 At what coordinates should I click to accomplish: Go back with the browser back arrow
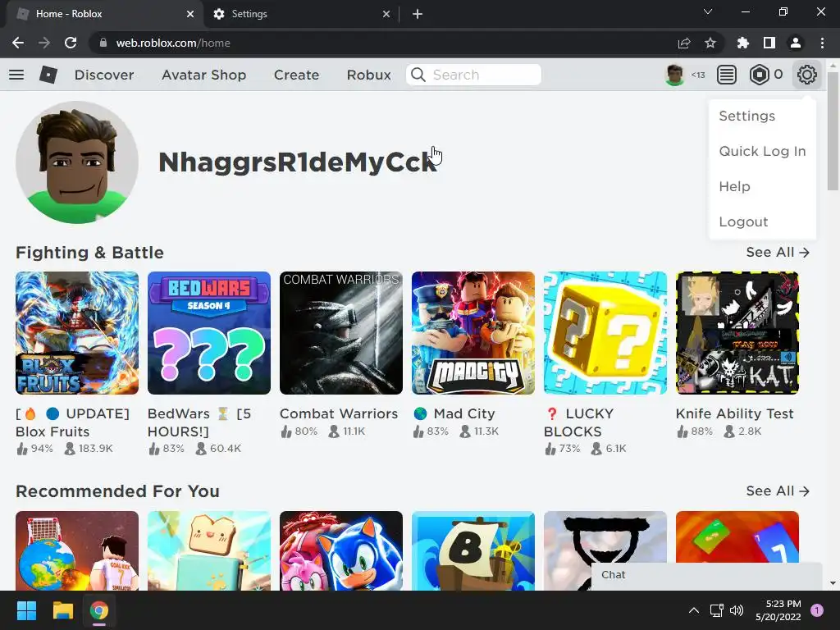[x=18, y=43]
